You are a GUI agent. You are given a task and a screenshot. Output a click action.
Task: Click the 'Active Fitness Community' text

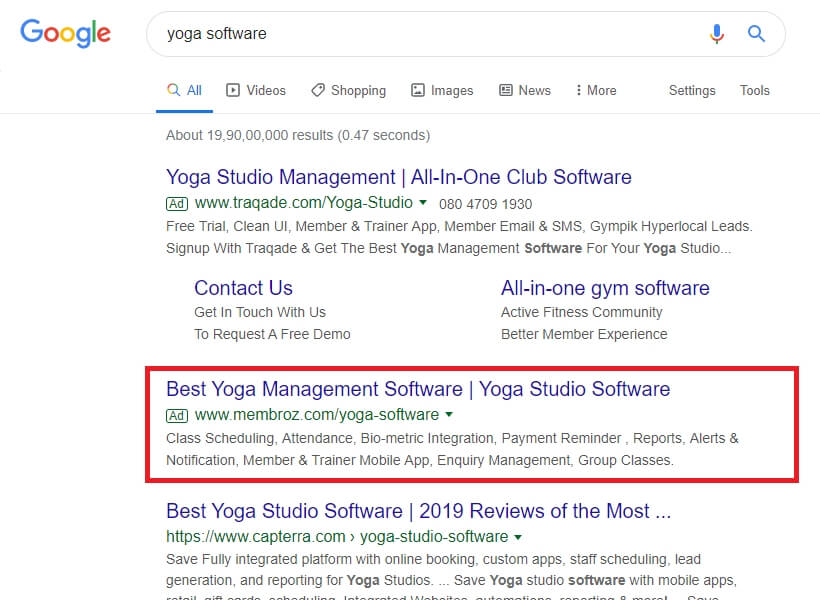coord(582,312)
